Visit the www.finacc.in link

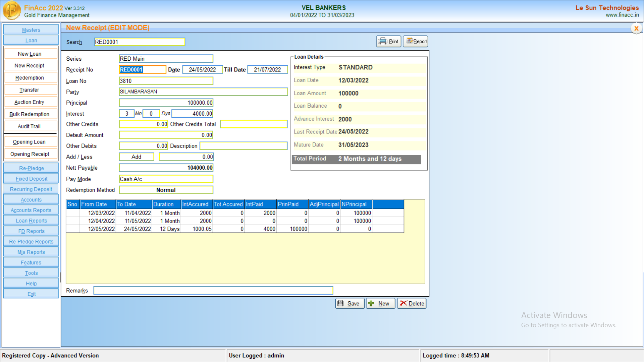coord(623,15)
